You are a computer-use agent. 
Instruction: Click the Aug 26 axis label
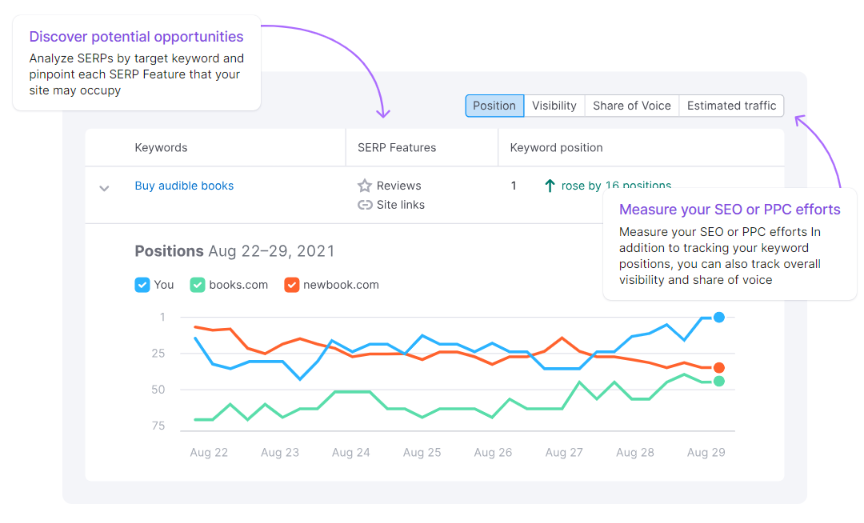click(493, 452)
